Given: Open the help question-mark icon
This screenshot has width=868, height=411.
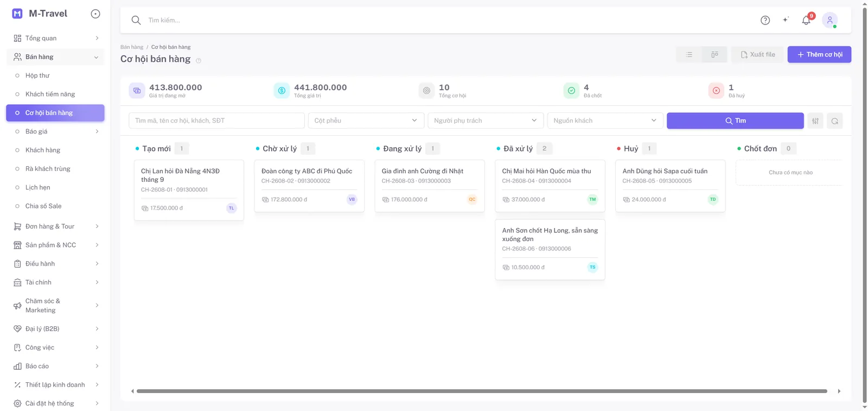Looking at the screenshot, I should [x=765, y=20].
